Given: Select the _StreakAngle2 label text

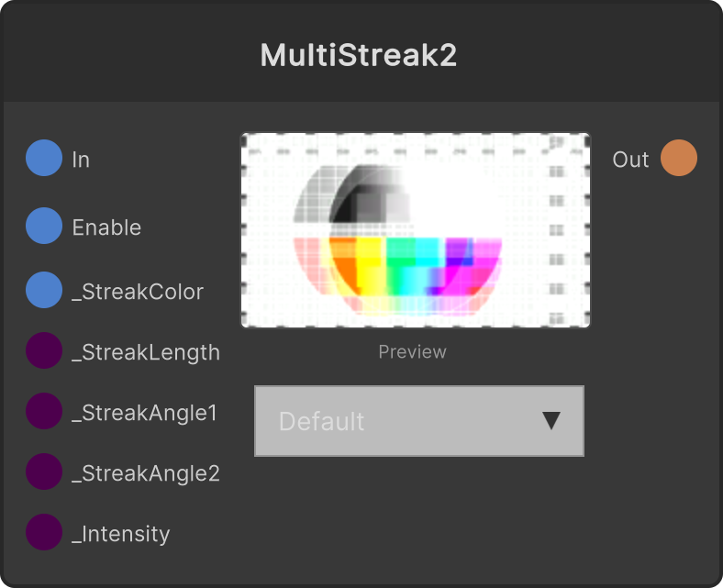Looking at the screenshot, I should pos(146,473).
